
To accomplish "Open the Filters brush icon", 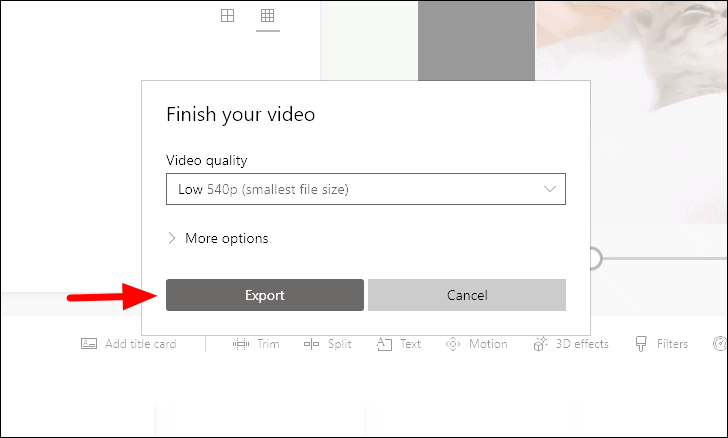I will point(641,344).
